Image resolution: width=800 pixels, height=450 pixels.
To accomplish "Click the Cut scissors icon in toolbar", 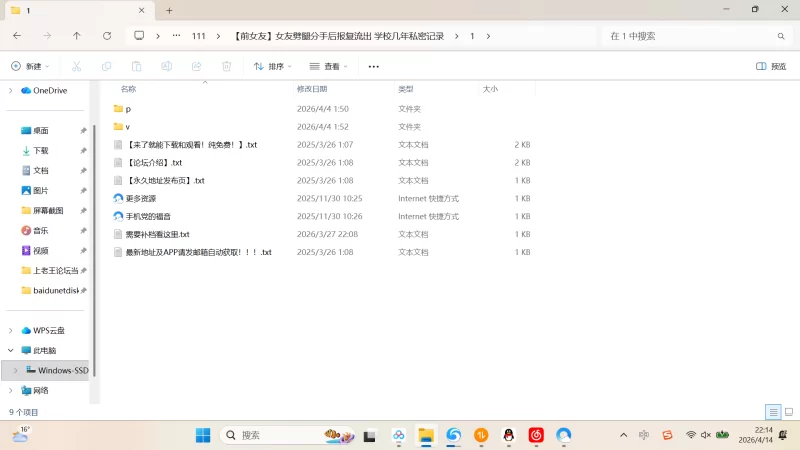I will [76, 66].
